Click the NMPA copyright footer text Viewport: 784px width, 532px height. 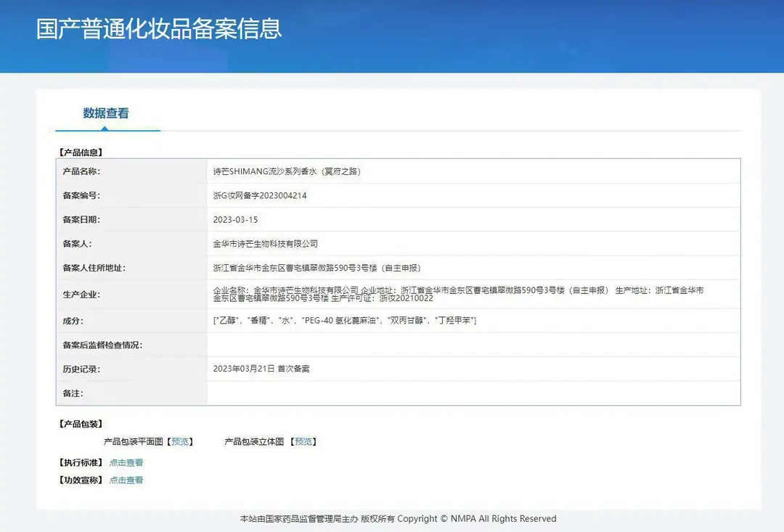[398, 519]
